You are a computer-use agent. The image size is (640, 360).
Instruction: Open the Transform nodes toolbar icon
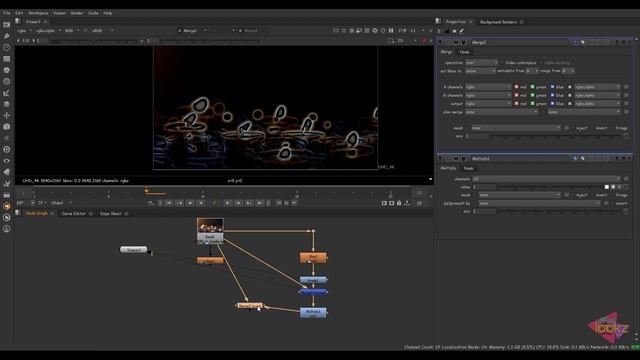[7, 116]
